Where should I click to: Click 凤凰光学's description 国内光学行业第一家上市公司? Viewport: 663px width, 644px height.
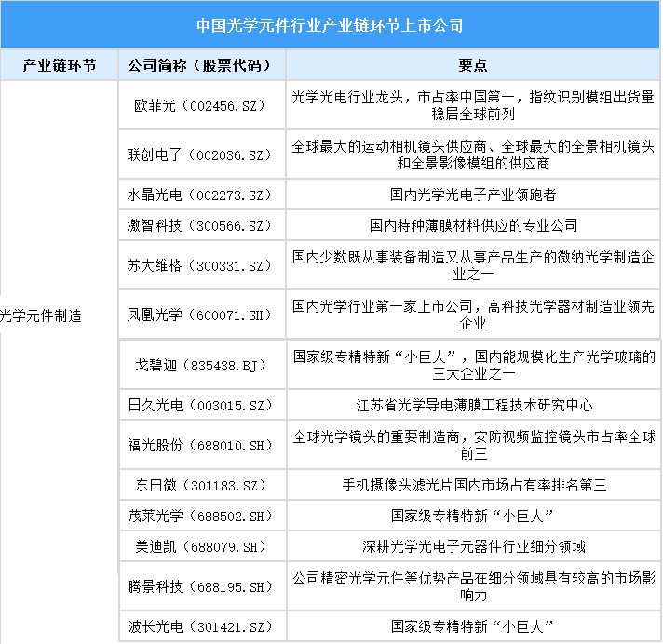[473, 315]
